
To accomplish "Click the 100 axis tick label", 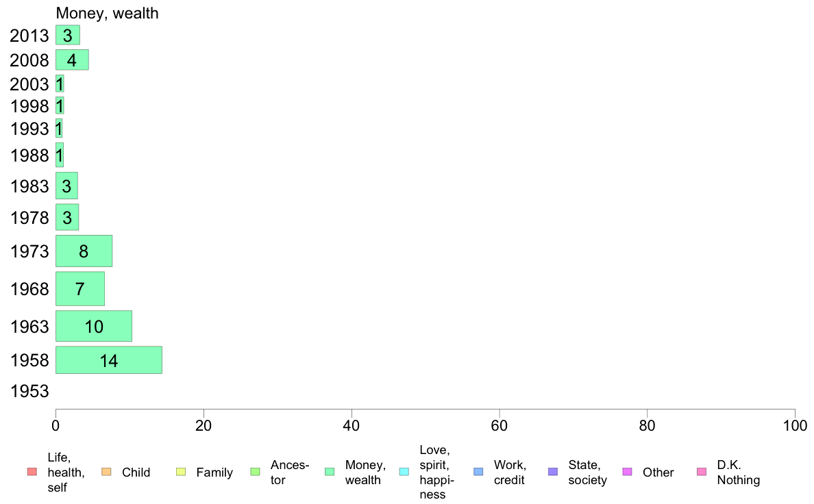I will [x=795, y=426].
